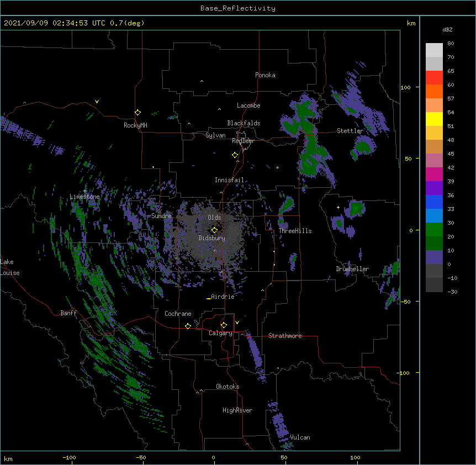Click the Base_Reflectivity title

[x=238, y=8]
